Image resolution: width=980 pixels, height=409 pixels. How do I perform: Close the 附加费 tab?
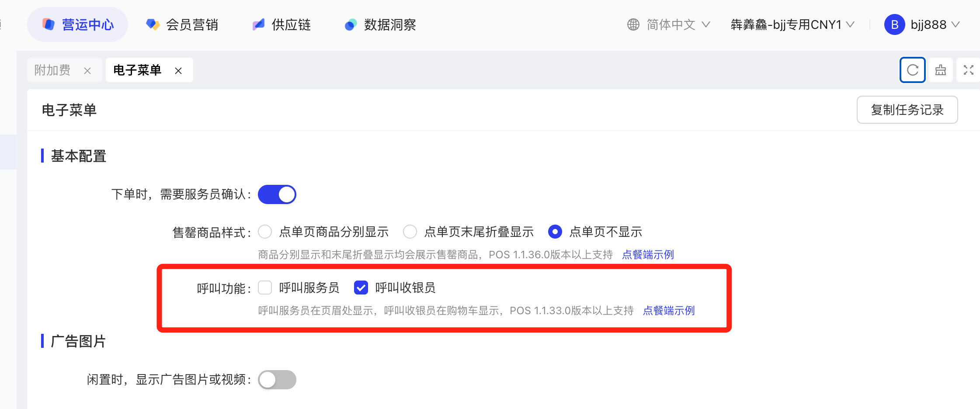87,70
